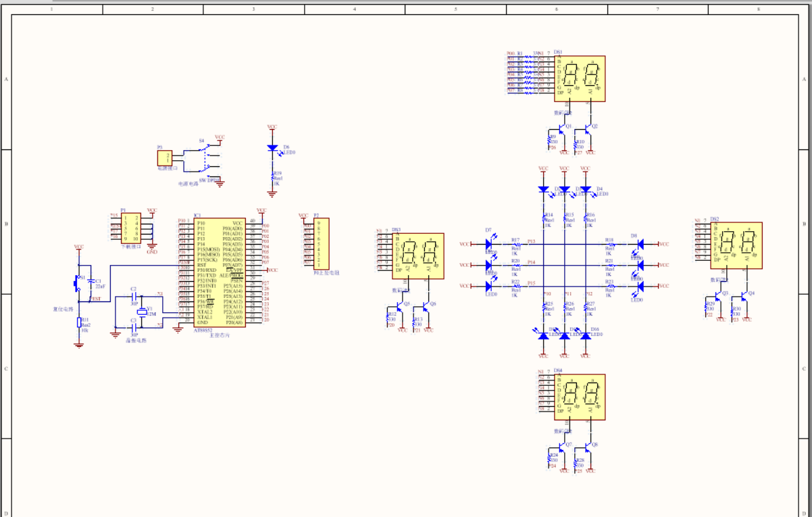Image resolution: width=812 pixels, height=517 pixels.
Task: Select base resistor R9 beside Q1
Action: click(x=549, y=139)
